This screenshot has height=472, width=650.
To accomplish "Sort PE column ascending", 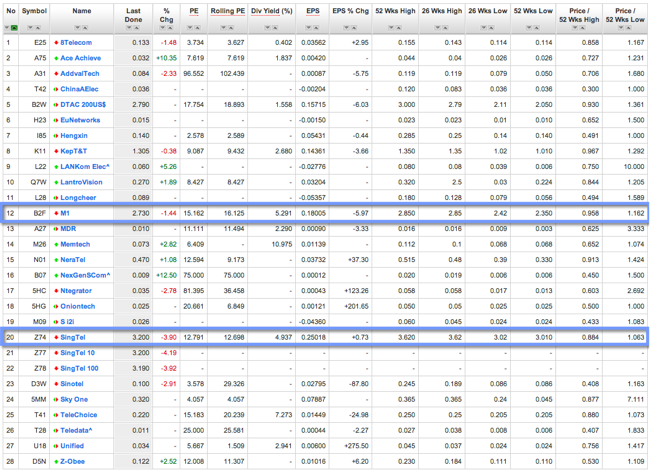I will tap(197, 28).
